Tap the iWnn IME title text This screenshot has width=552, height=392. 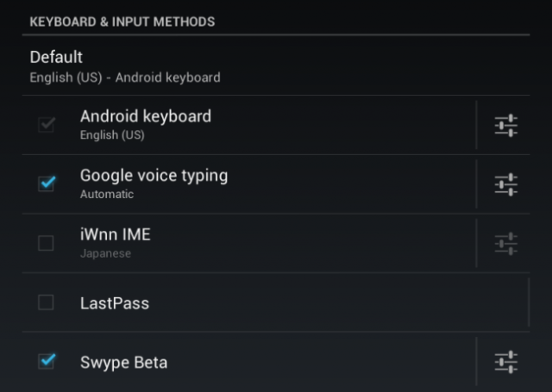[x=116, y=234]
